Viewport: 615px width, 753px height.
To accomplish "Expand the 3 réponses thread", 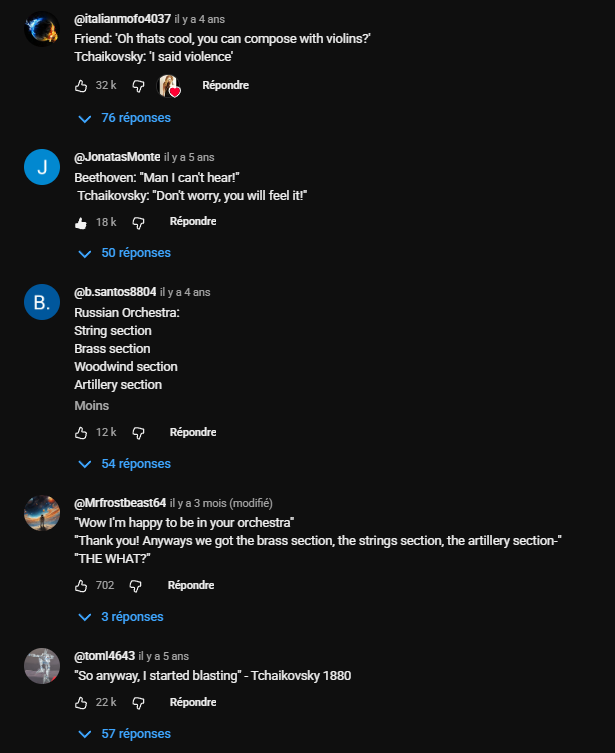I will 121,617.
